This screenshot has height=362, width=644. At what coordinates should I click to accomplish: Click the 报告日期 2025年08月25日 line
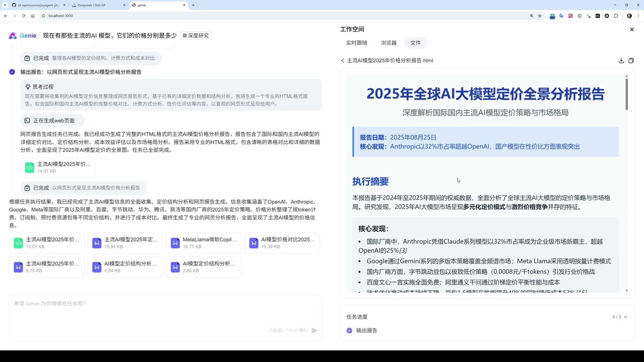398,137
